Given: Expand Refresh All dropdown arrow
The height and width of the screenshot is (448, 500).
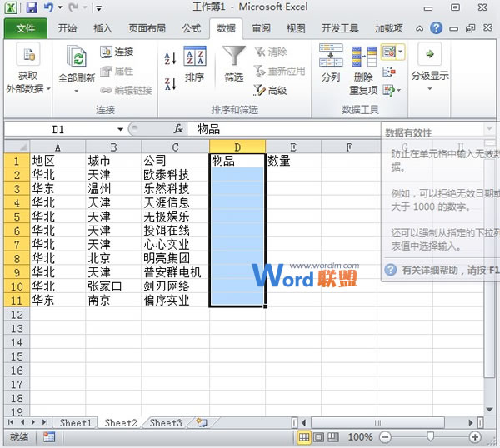Looking at the screenshot, I should (76, 91).
